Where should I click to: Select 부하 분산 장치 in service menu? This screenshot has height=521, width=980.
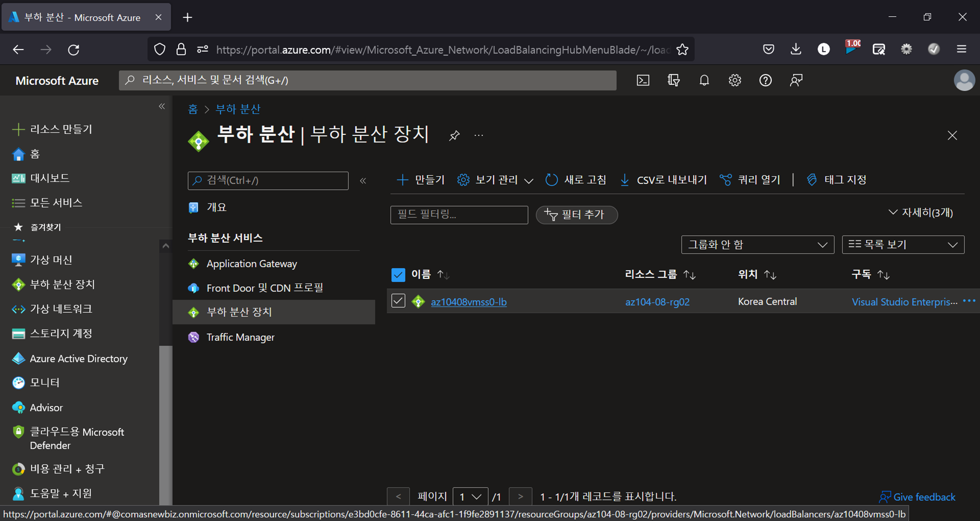tap(274, 312)
